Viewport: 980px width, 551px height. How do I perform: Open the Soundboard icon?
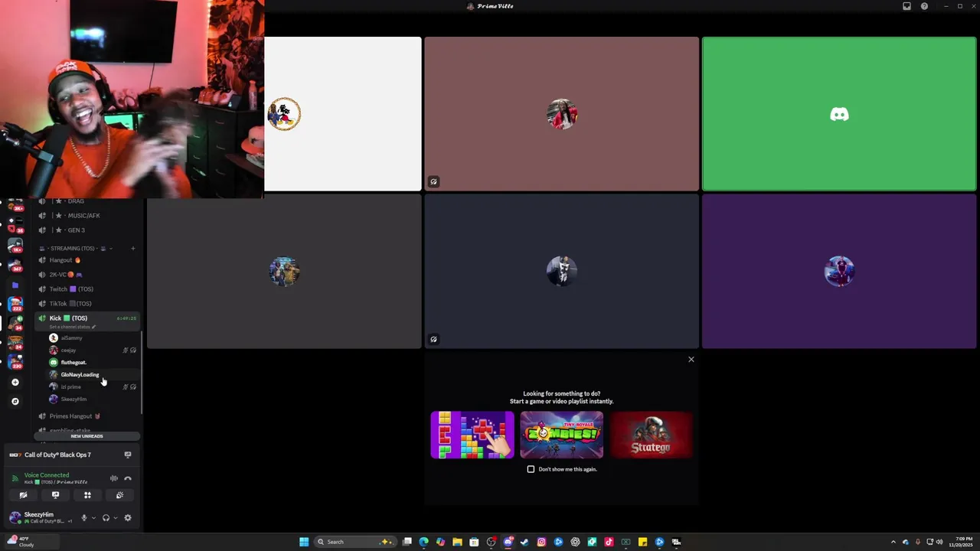point(119,495)
